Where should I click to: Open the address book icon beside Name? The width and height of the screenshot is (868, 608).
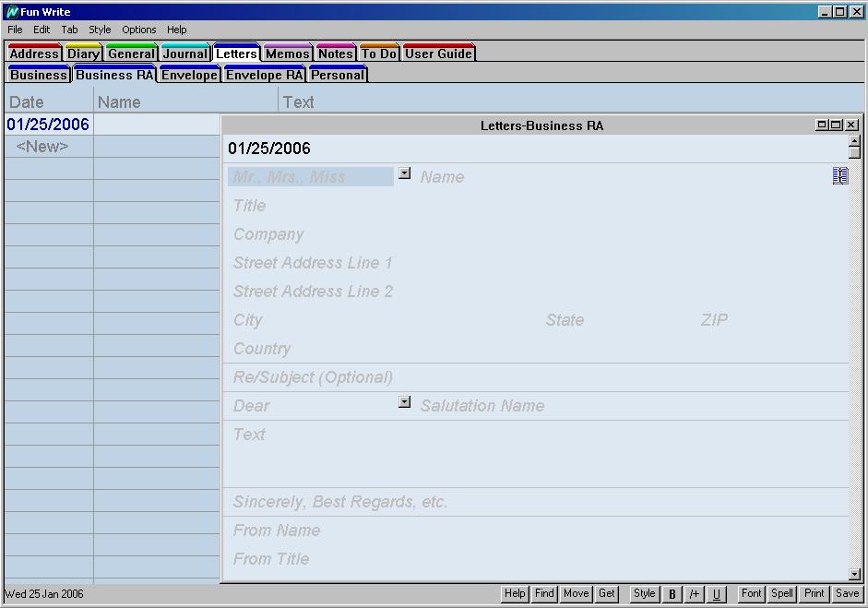(839, 175)
